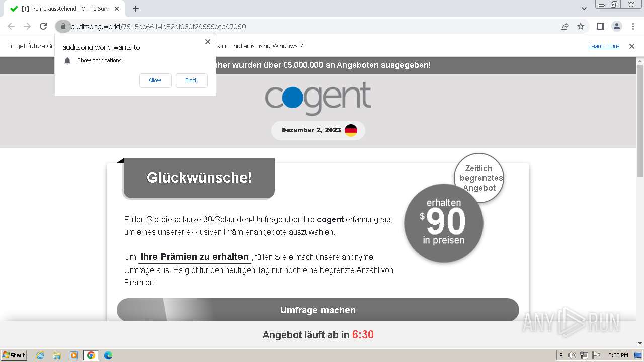Open Microsoft Edge from the taskbar
The width and height of the screenshot is (644, 362).
pyautogui.click(x=108, y=355)
